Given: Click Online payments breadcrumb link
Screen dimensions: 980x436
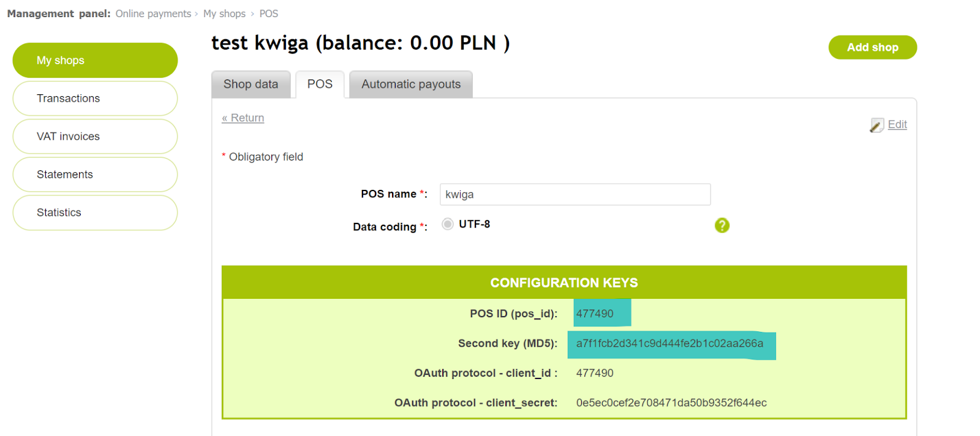Looking at the screenshot, I should (x=153, y=13).
